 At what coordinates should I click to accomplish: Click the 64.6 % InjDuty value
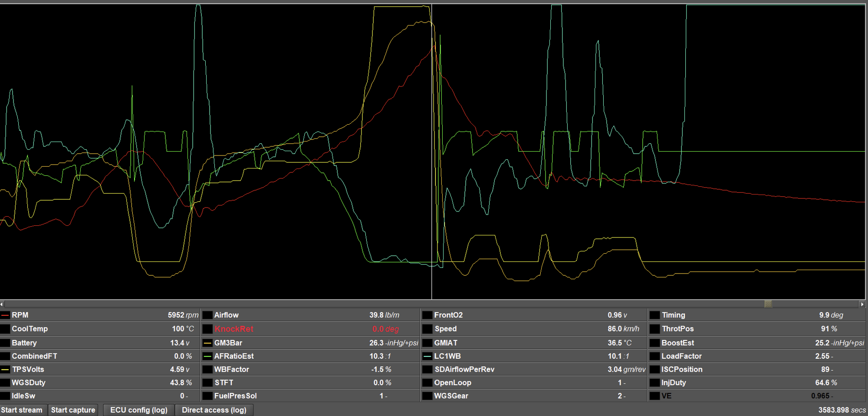[826, 383]
